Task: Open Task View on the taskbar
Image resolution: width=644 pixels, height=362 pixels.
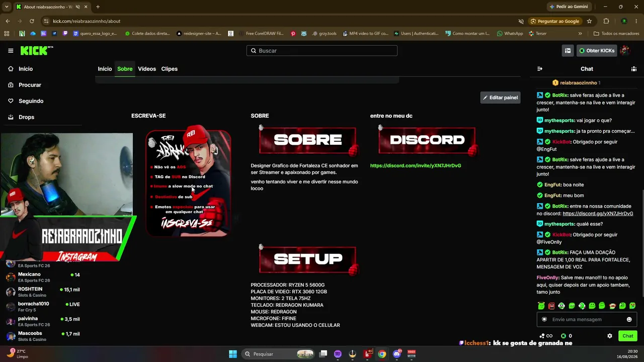Action: click(x=324, y=354)
